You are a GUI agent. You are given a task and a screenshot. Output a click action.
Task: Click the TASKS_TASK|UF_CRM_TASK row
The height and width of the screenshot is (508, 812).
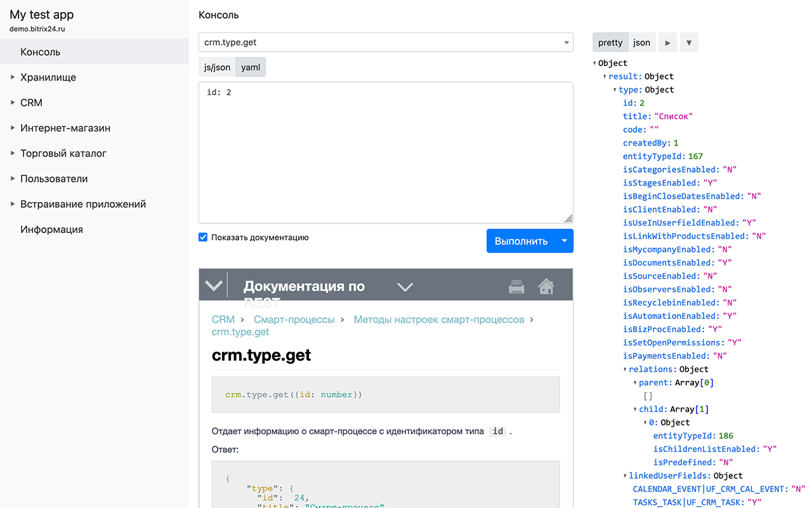point(698,502)
